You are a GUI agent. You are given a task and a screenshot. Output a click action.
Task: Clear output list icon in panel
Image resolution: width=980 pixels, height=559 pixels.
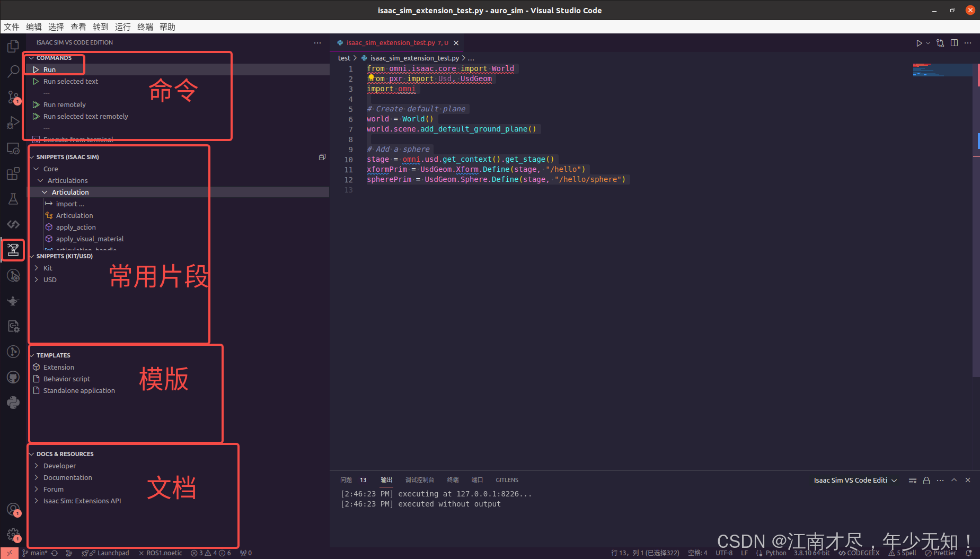tap(913, 480)
